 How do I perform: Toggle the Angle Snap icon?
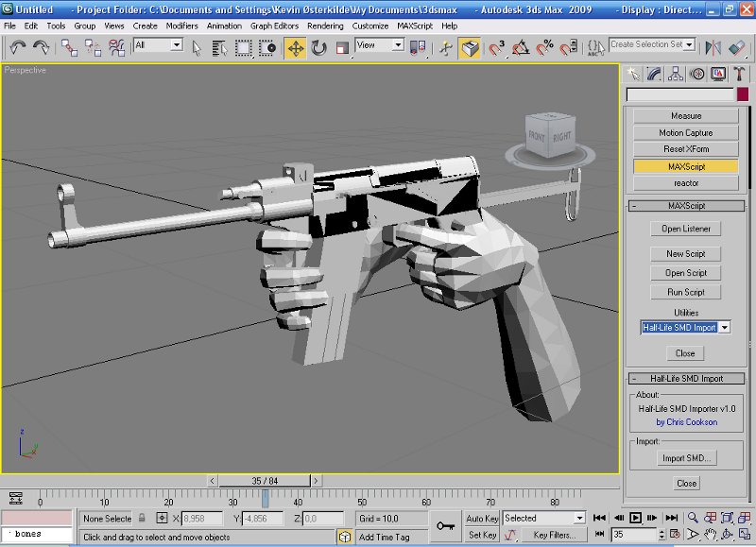521,48
